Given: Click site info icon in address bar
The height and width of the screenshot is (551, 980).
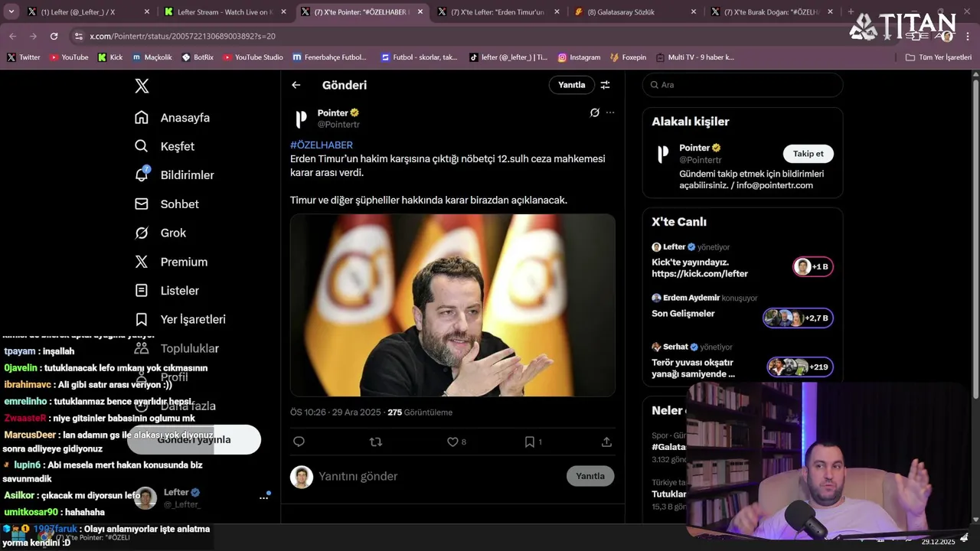Looking at the screenshot, I should click(x=78, y=36).
